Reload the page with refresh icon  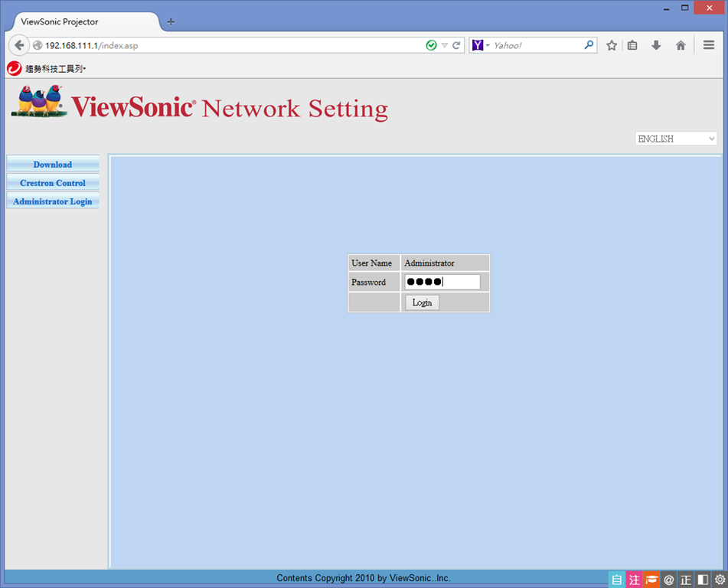pyautogui.click(x=456, y=45)
